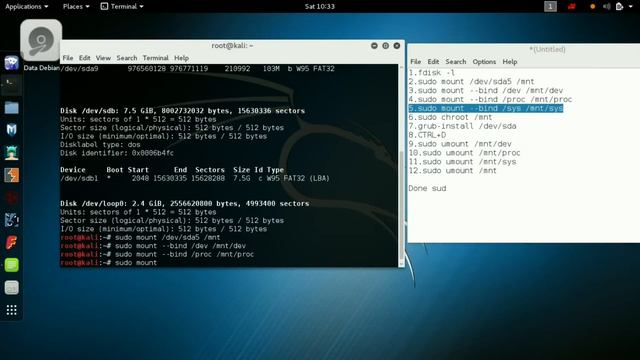
Task: Open the Sat 10:33 clock calendar
Action: (320, 6)
